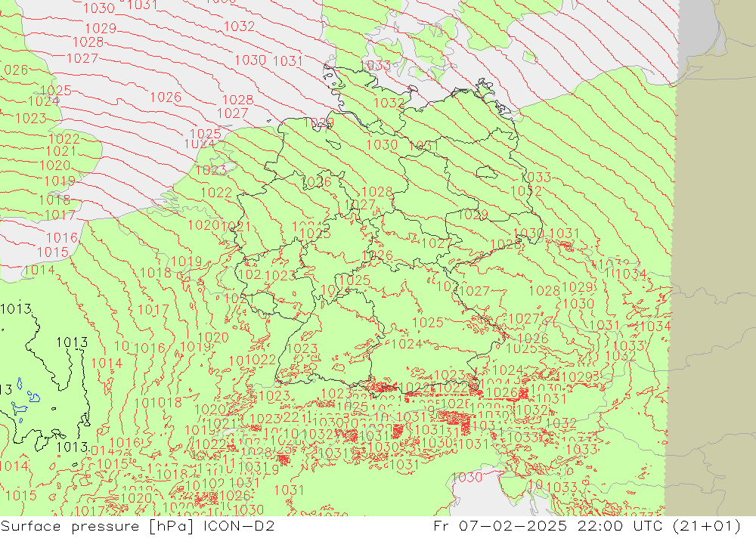
Task: Select the 1032 label over northern Germany's coast
Action: [x=389, y=103]
